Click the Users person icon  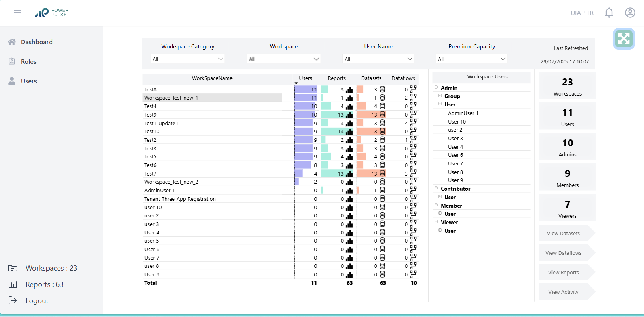(x=12, y=81)
